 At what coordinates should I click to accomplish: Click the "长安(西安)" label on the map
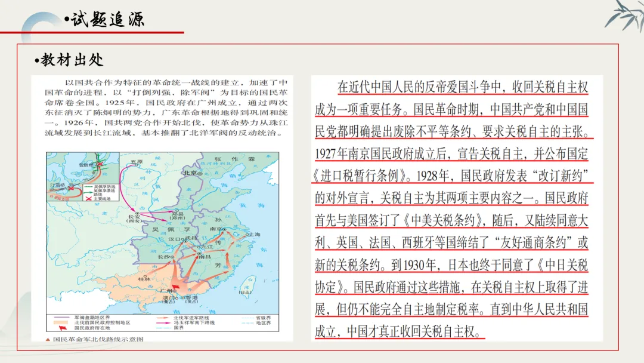click(134, 218)
